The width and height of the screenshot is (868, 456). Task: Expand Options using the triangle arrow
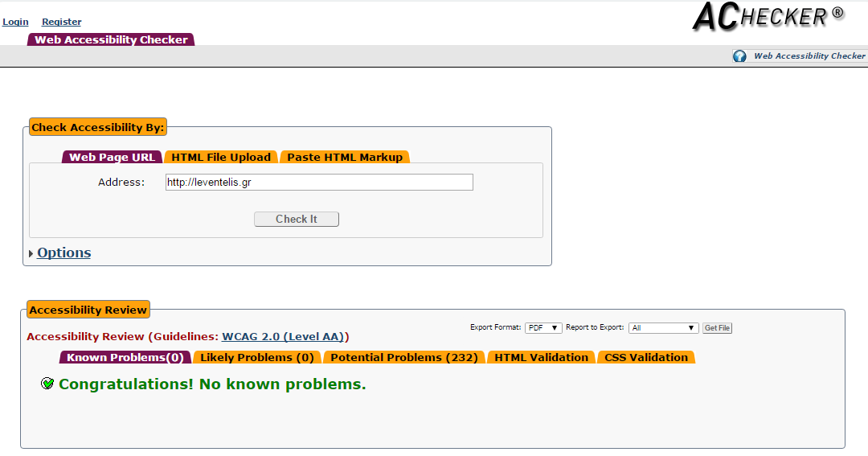point(31,253)
